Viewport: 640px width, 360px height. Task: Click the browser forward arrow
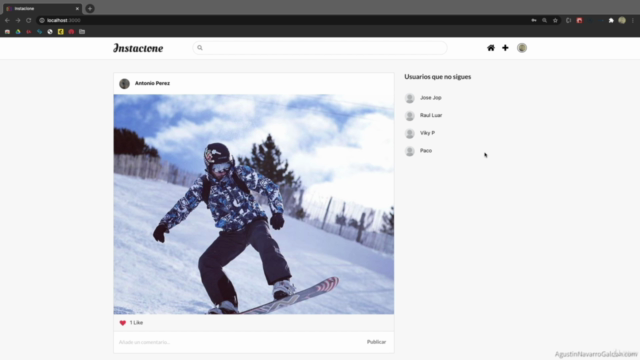pos(18,20)
